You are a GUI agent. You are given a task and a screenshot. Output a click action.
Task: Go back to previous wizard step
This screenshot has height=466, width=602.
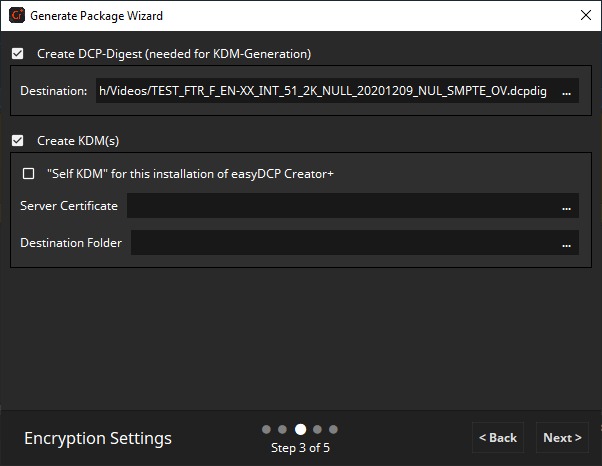497,438
